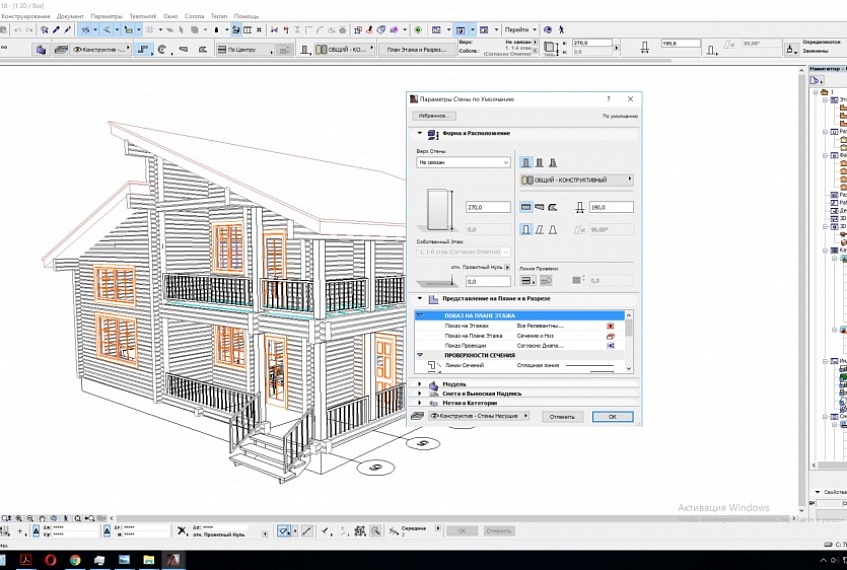The image size is (847, 570).
Task: Open the Помощь menu
Action: pos(246,16)
